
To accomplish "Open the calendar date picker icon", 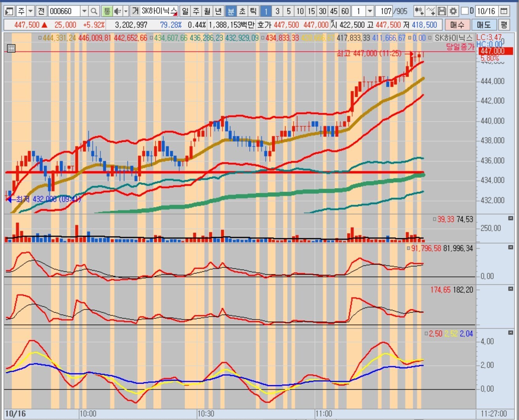I will [504, 11].
